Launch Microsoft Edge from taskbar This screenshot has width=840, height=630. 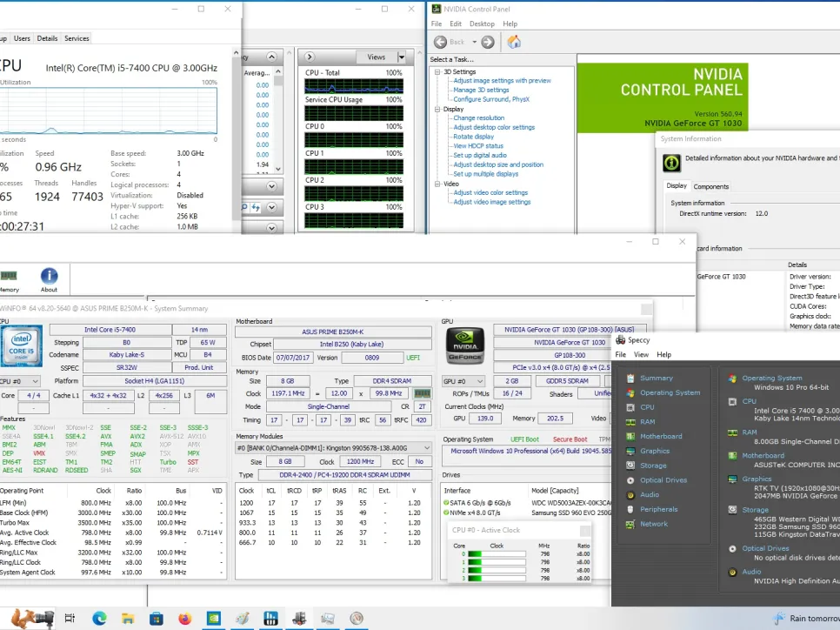(x=99, y=618)
